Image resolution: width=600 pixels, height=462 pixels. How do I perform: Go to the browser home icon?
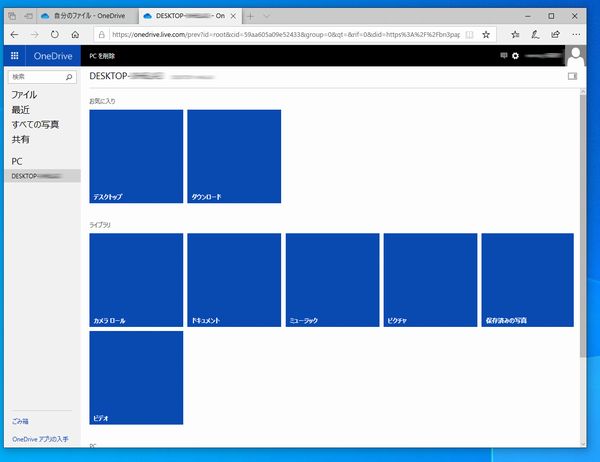coord(75,35)
